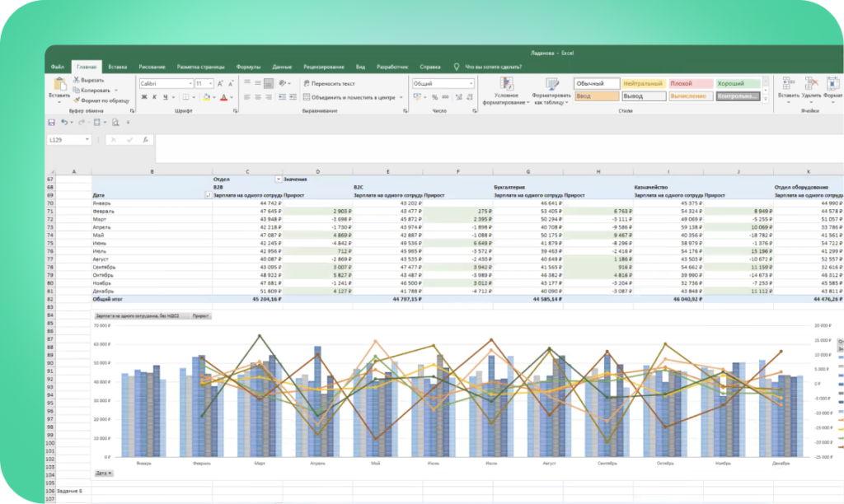
Task: Open the Font group dialog launcher
Action: [235, 111]
